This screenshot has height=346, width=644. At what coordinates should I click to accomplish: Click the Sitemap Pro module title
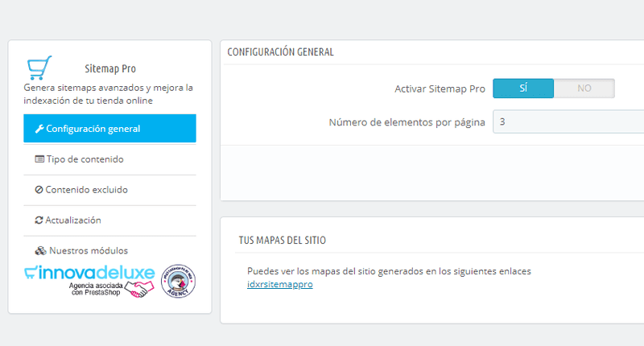coord(110,69)
